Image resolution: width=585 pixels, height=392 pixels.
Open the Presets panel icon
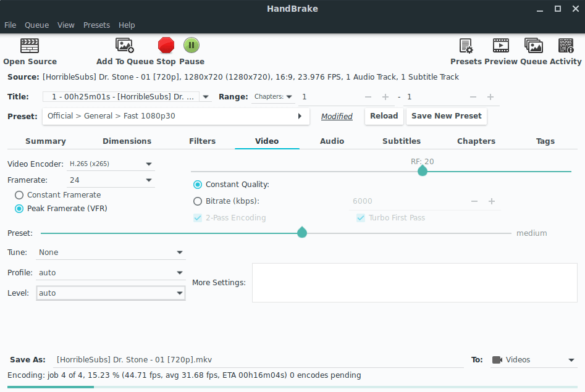(x=466, y=46)
